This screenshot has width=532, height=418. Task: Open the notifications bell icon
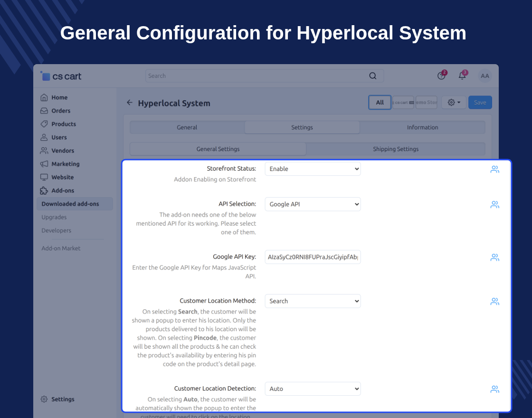click(462, 76)
